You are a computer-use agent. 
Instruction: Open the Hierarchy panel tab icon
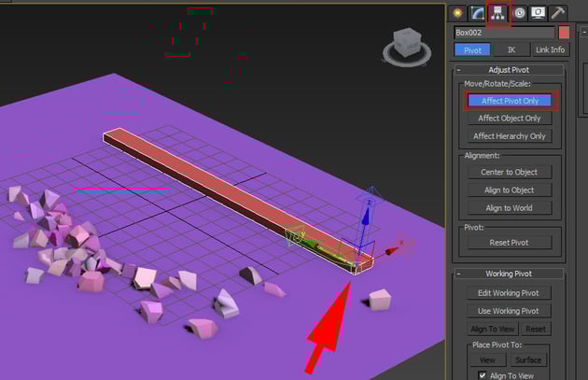tap(497, 12)
